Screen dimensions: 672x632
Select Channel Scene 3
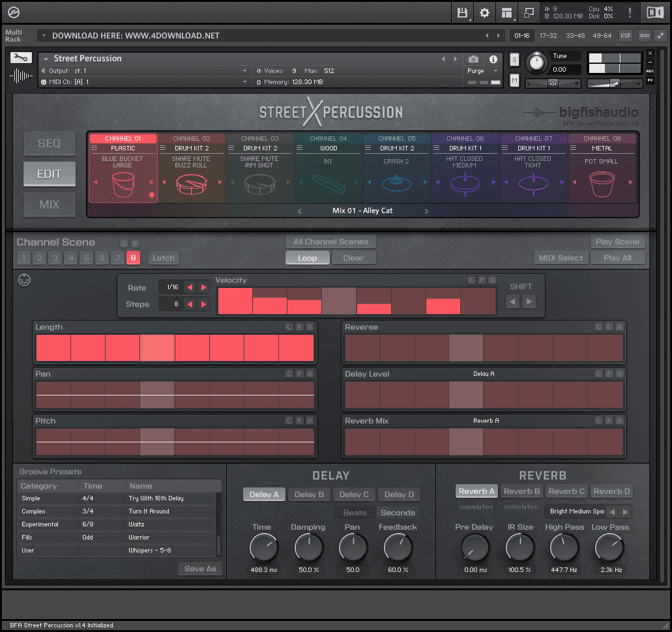[55, 258]
